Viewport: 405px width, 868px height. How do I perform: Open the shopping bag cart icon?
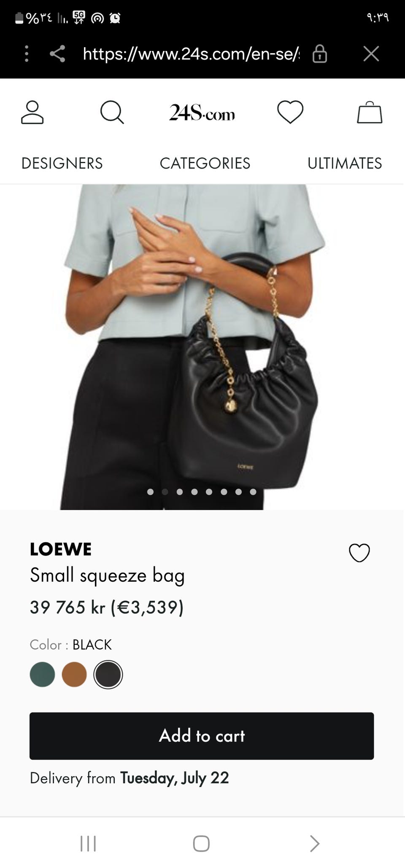370,112
